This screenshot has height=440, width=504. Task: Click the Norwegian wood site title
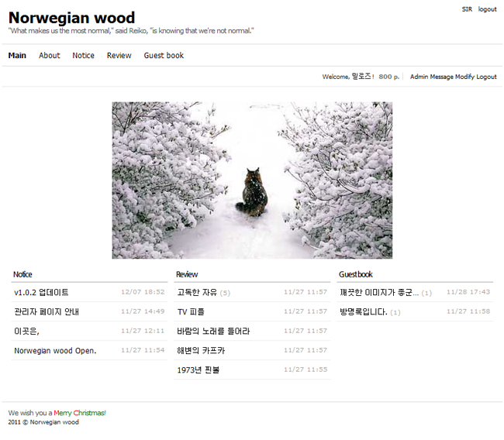[71, 18]
